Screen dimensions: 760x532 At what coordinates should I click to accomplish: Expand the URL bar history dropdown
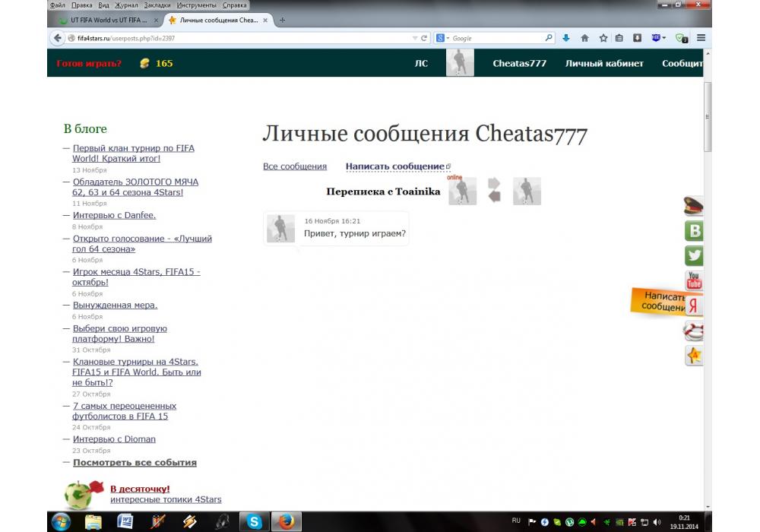tap(414, 38)
